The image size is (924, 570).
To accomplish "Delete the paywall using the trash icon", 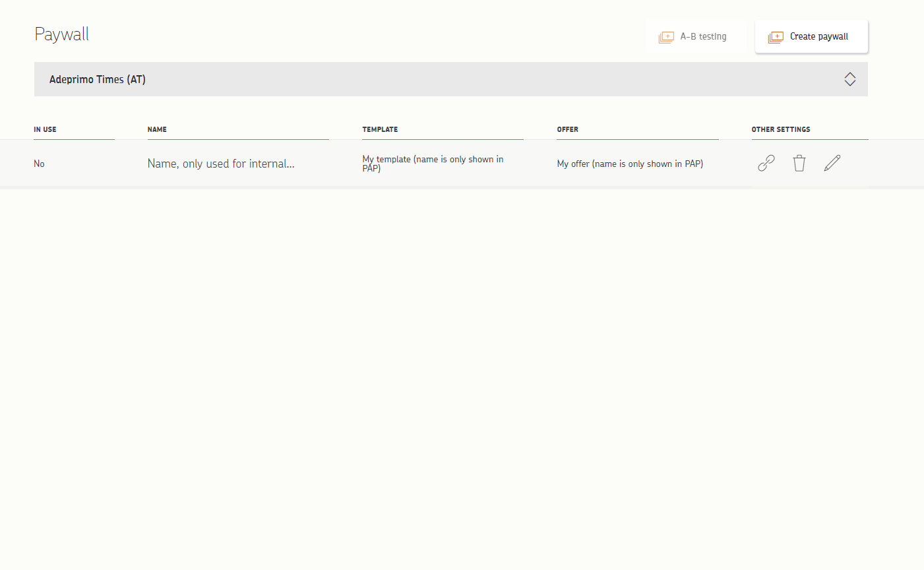I will pyautogui.click(x=799, y=163).
